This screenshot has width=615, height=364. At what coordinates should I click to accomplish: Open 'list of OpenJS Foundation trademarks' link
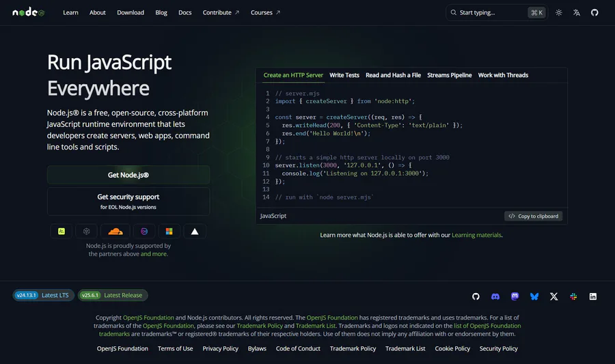click(487, 326)
